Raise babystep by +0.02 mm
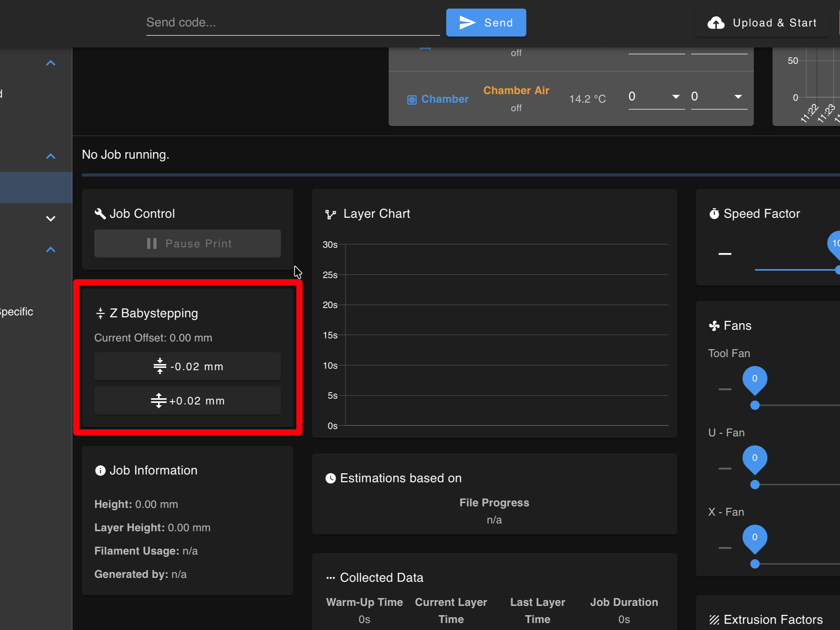 point(187,401)
